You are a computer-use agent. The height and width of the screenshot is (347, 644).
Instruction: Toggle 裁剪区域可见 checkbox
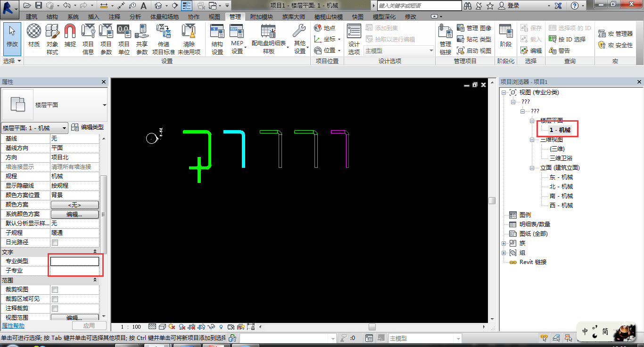(x=55, y=299)
